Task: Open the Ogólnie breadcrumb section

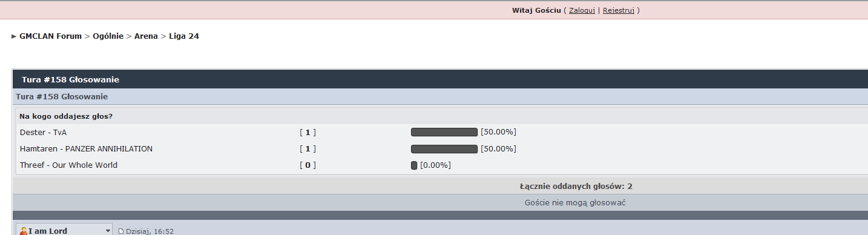Action: point(108,36)
